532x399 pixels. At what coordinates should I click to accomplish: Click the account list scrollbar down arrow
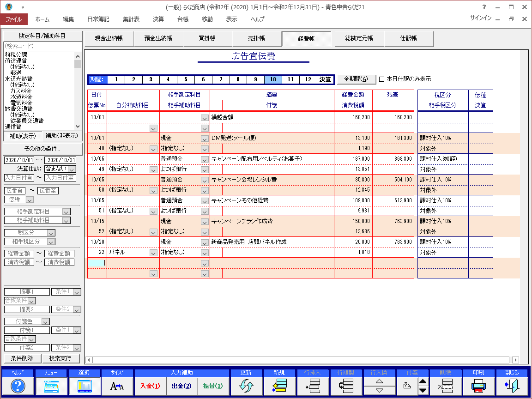click(78, 126)
